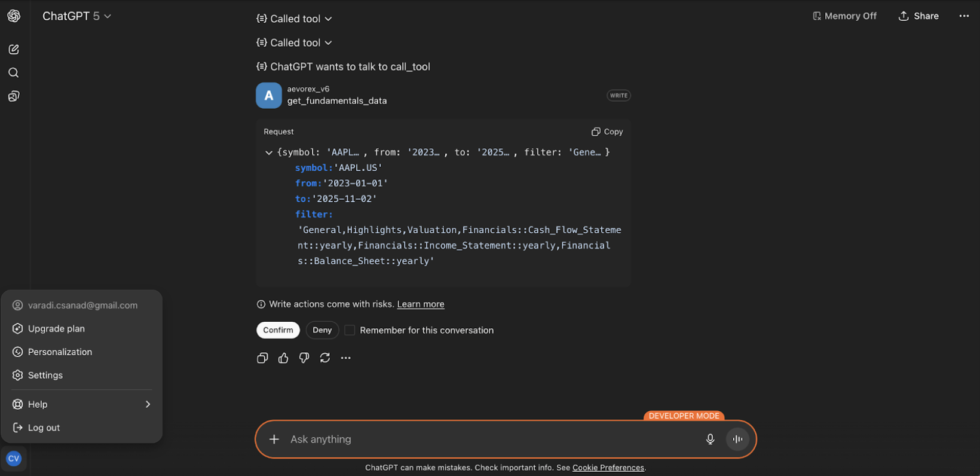Confirm the tool call
Image resolution: width=980 pixels, height=476 pixels.
point(278,330)
